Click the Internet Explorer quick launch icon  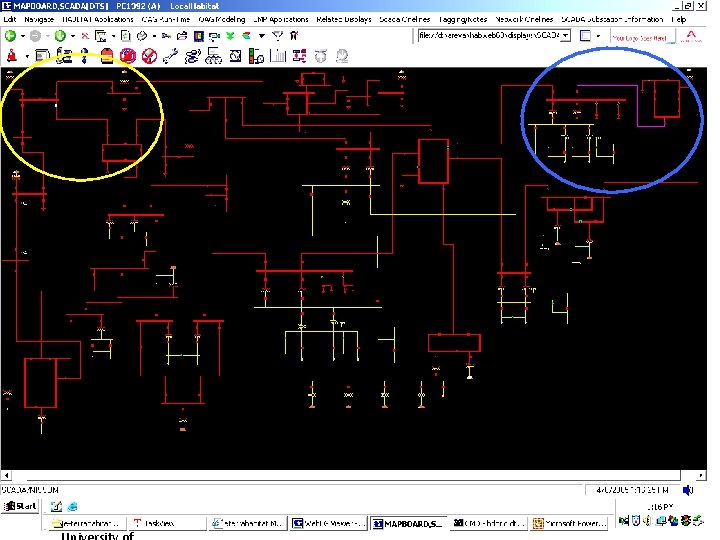73,506
